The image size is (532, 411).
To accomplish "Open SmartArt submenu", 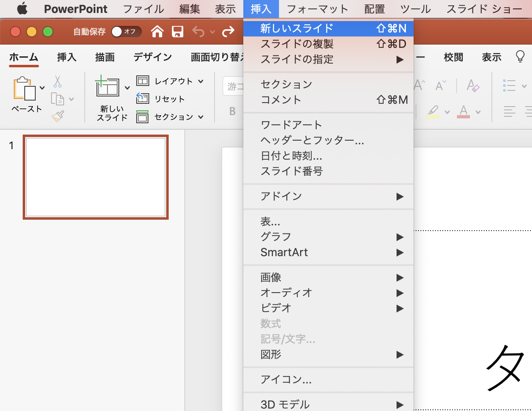I will tap(328, 252).
